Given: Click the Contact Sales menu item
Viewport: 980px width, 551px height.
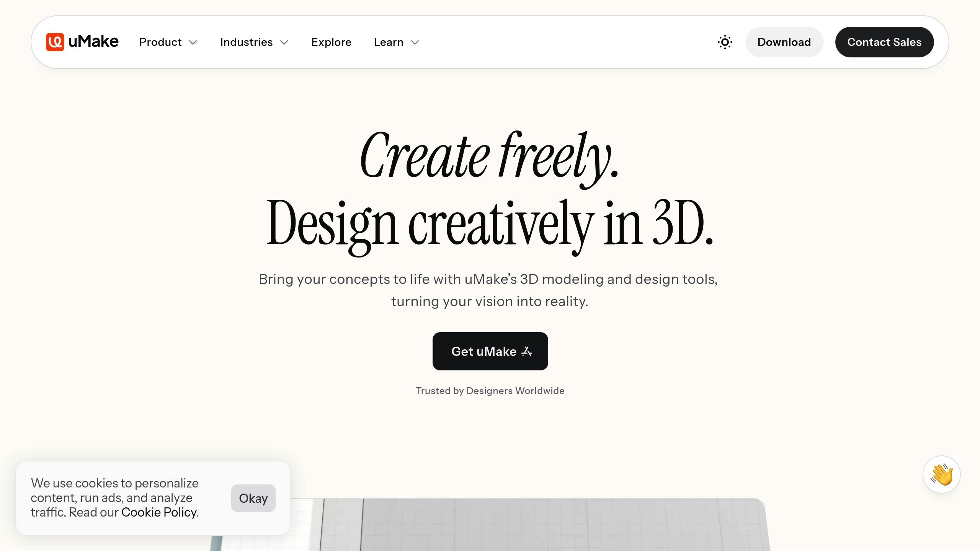Looking at the screenshot, I should (x=884, y=42).
